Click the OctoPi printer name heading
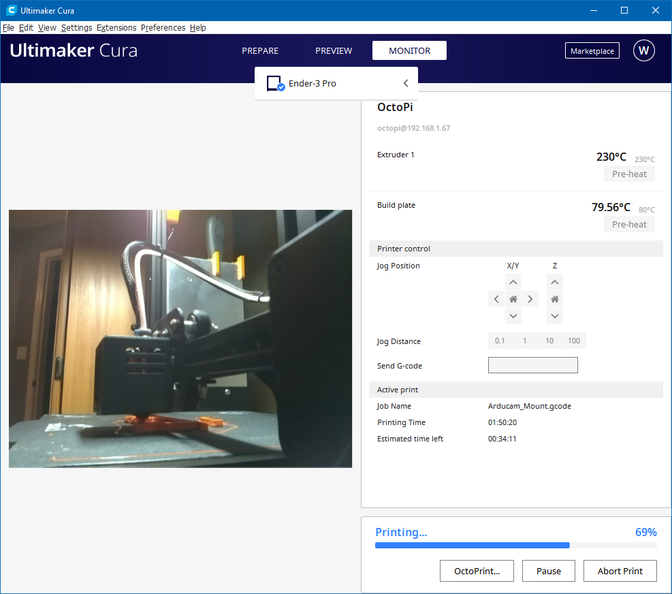 click(x=395, y=107)
